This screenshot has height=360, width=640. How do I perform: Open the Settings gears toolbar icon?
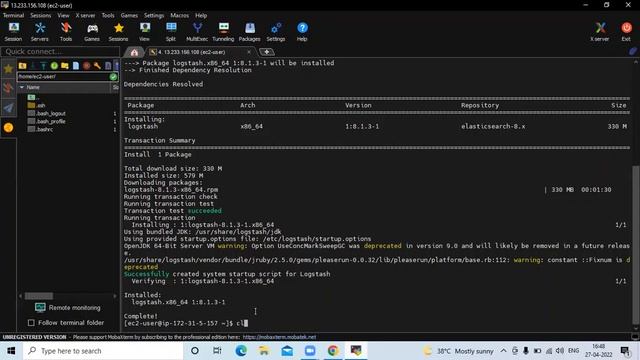click(x=276, y=32)
